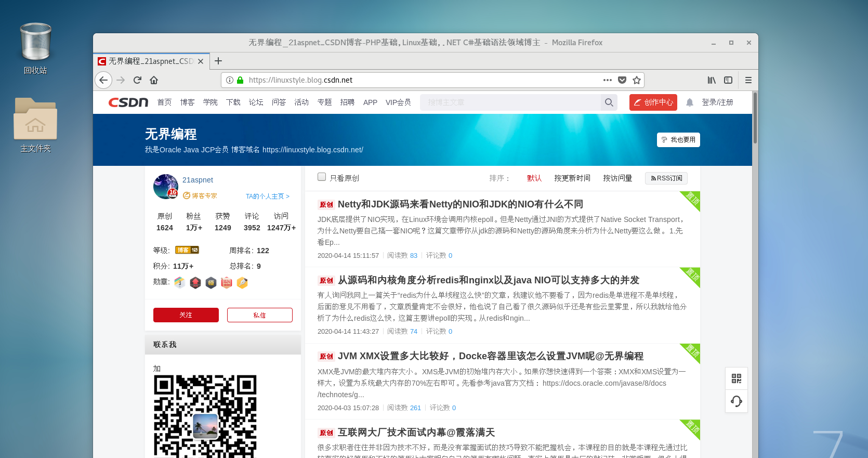Open 论坛 navigation item
This screenshot has height=458, width=868.
click(256, 102)
